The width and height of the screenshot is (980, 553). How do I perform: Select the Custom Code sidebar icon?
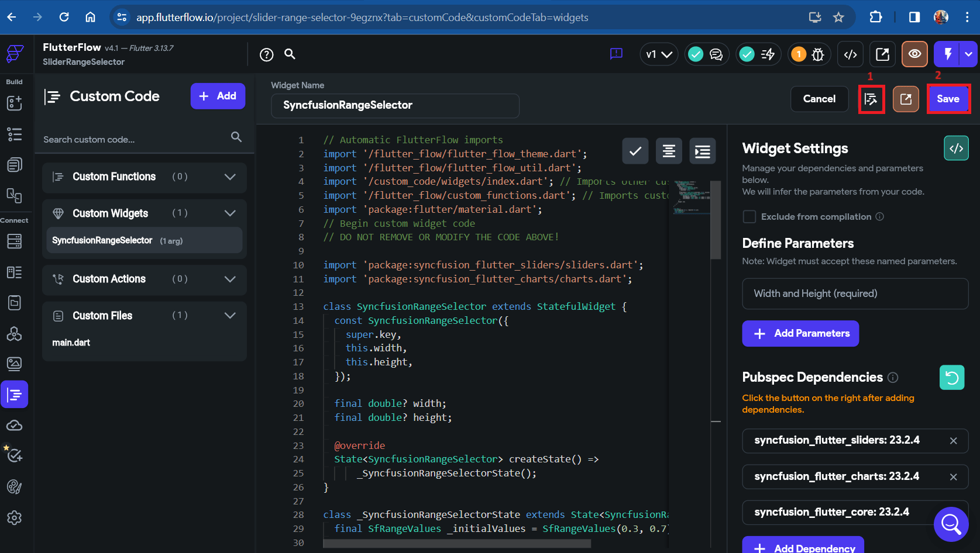(x=14, y=395)
